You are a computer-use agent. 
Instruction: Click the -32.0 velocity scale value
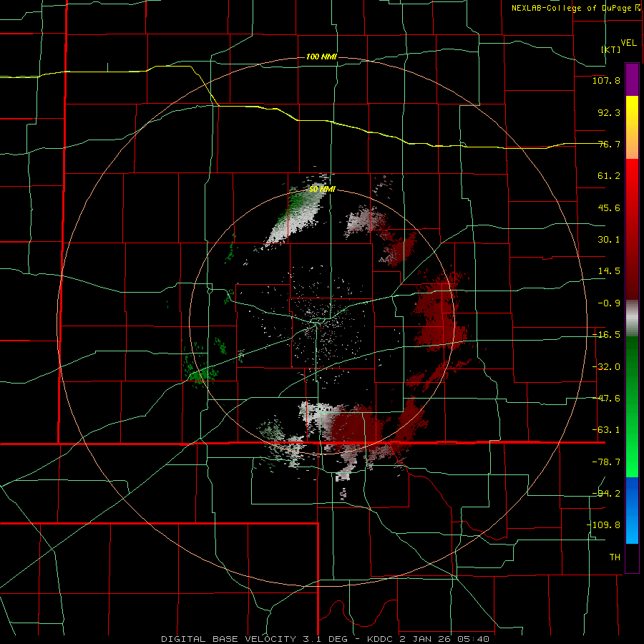coord(606,367)
